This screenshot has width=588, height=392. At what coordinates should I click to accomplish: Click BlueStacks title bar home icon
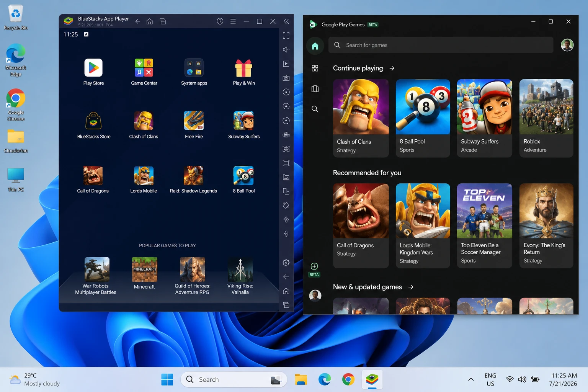[x=150, y=21]
